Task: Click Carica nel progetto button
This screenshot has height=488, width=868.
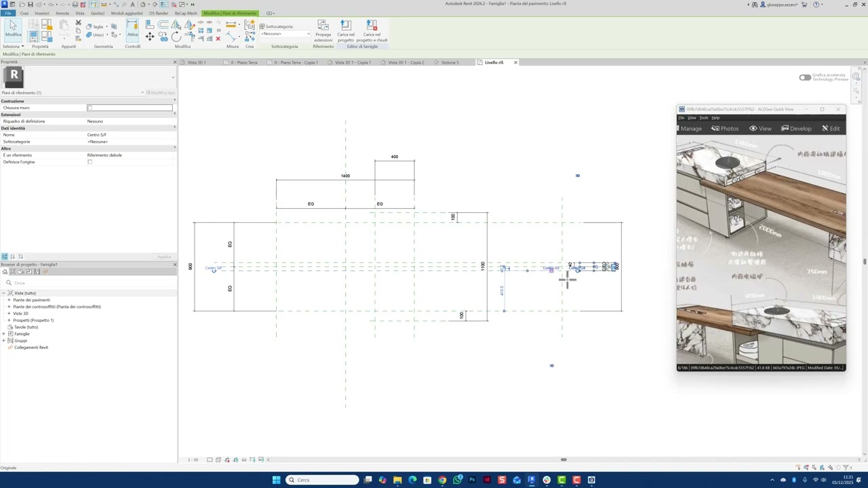Action: tap(346, 30)
